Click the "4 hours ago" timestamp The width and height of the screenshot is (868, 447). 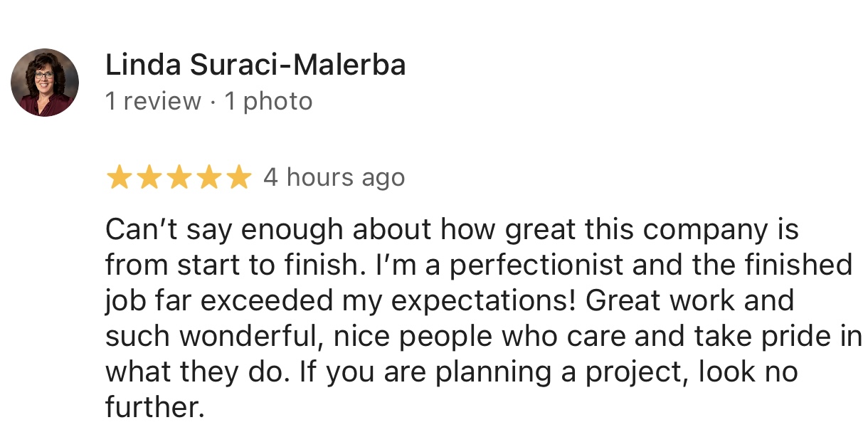(x=334, y=177)
